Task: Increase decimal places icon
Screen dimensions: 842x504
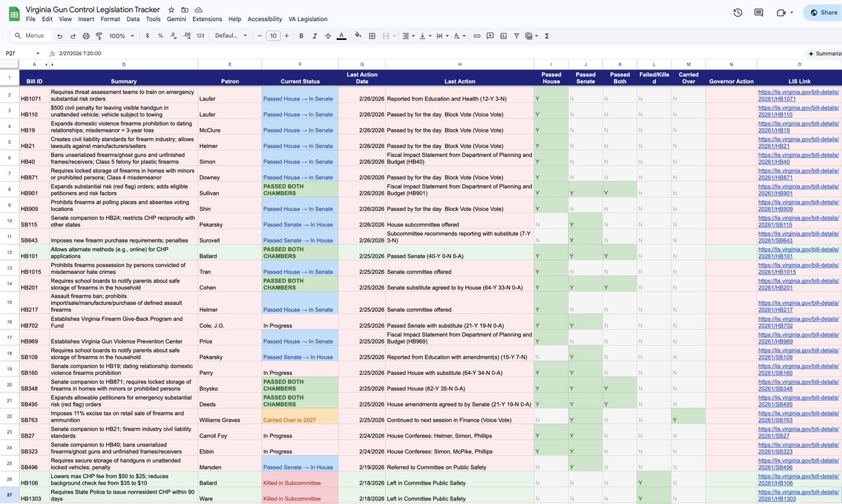Action: click(x=187, y=36)
